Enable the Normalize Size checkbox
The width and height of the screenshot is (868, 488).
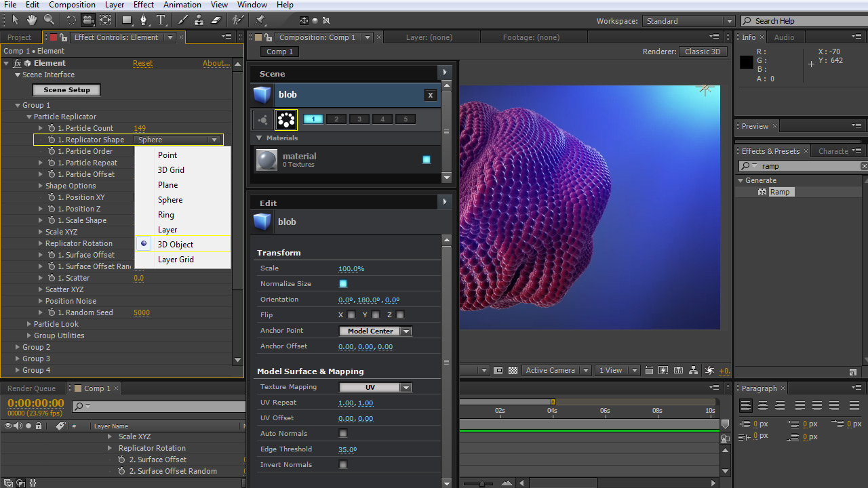point(343,284)
